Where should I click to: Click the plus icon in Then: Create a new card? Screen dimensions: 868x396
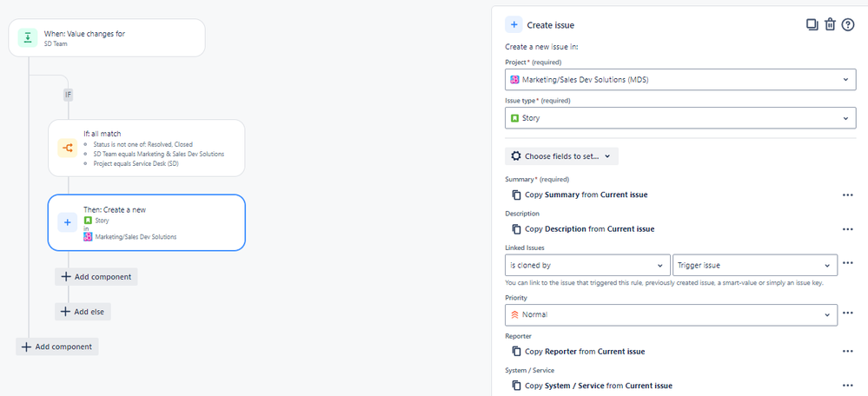68,222
